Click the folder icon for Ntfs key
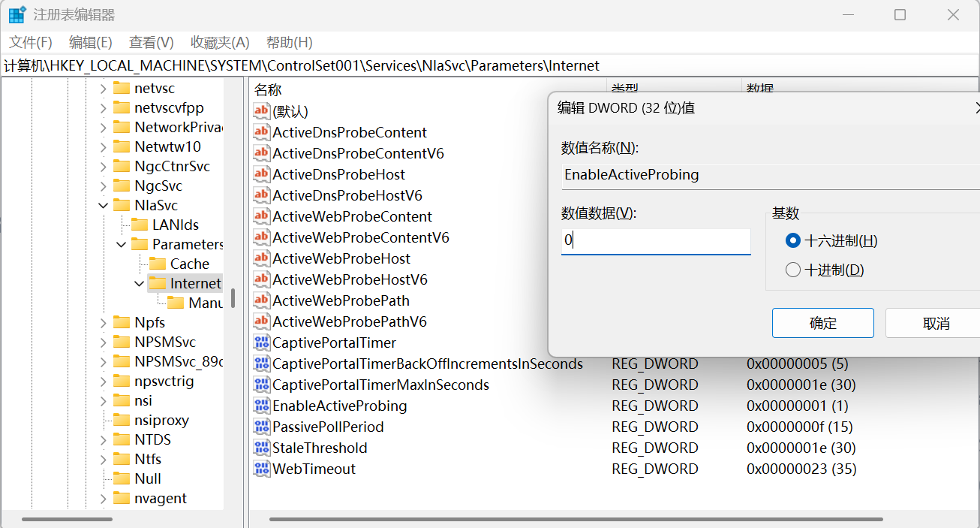This screenshot has height=528, width=980. pos(122,459)
